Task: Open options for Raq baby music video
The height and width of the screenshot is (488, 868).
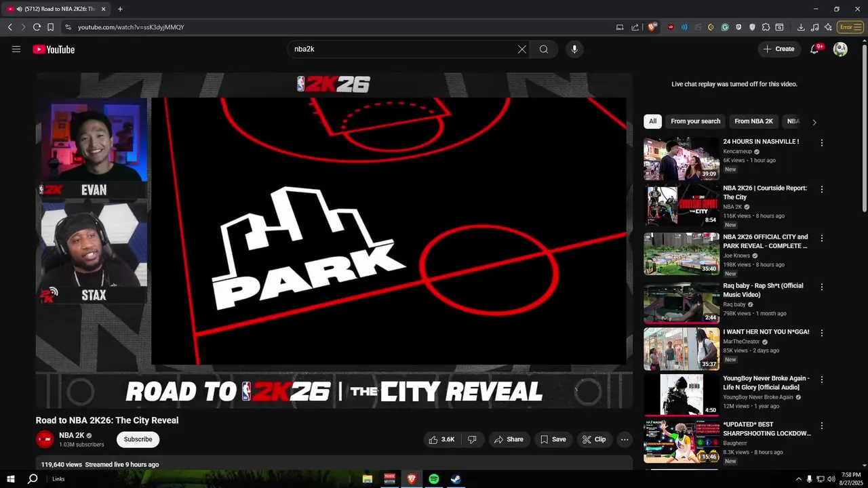Action: (x=822, y=287)
